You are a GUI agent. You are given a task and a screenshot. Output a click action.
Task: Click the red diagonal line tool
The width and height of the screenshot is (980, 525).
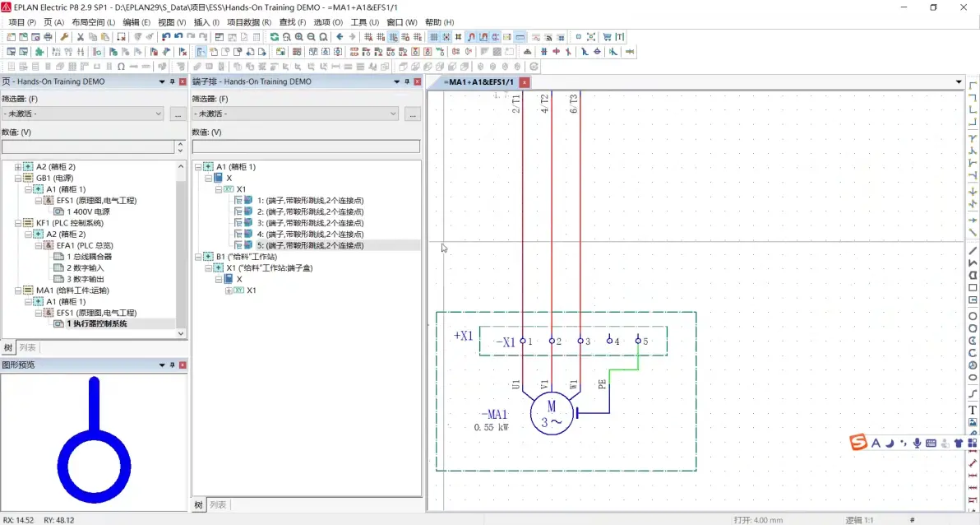973,463
